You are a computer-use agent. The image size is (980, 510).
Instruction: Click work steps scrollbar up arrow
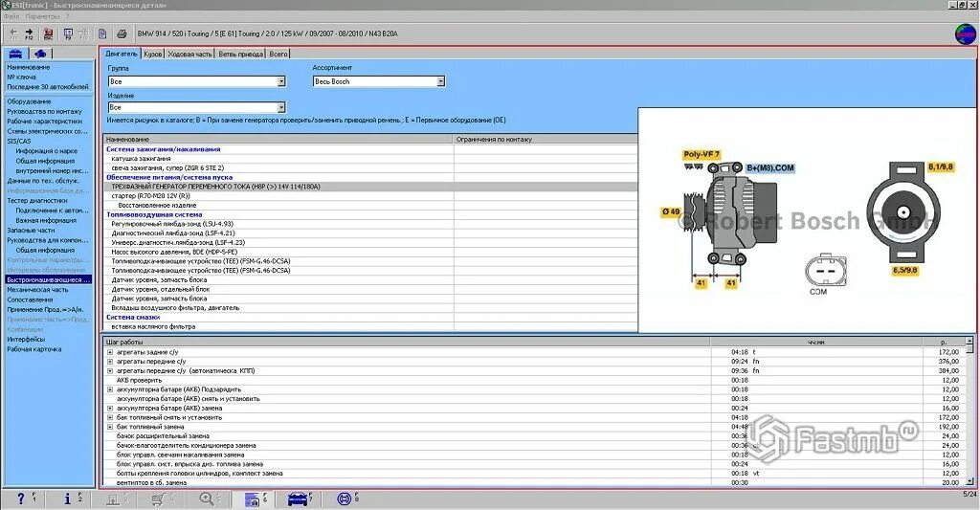[969, 342]
